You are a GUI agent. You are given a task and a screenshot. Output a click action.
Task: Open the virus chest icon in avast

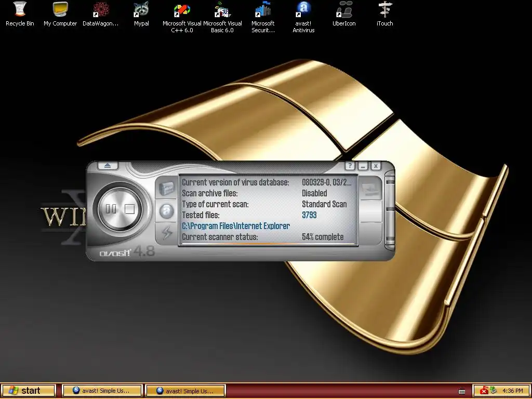point(166,188)
